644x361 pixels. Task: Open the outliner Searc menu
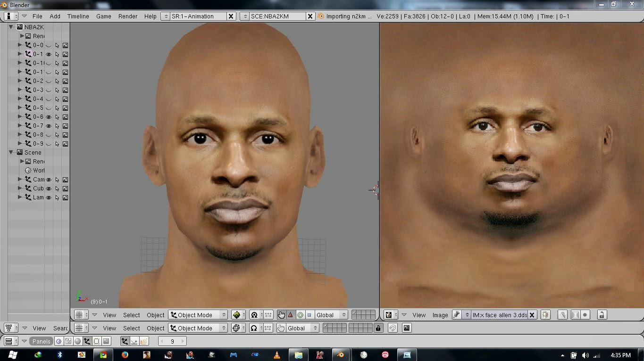click(60, 328)
